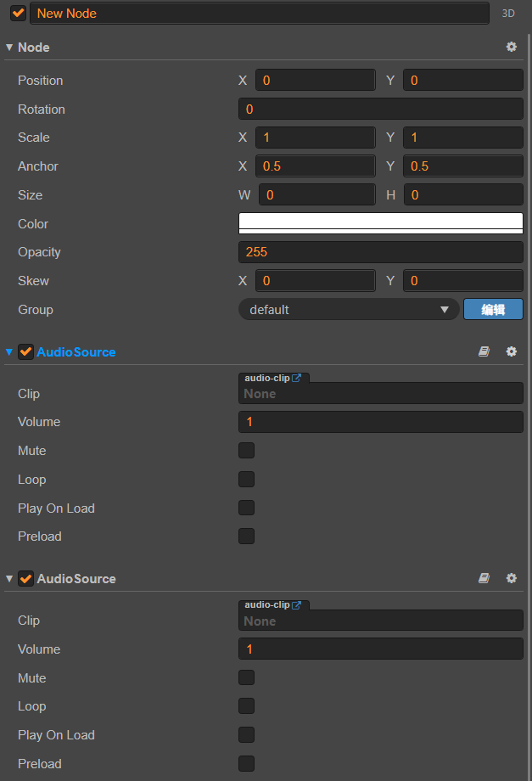
Task: Click the upper AudioSource gear settings icon
Action: (x=511, y=351)
